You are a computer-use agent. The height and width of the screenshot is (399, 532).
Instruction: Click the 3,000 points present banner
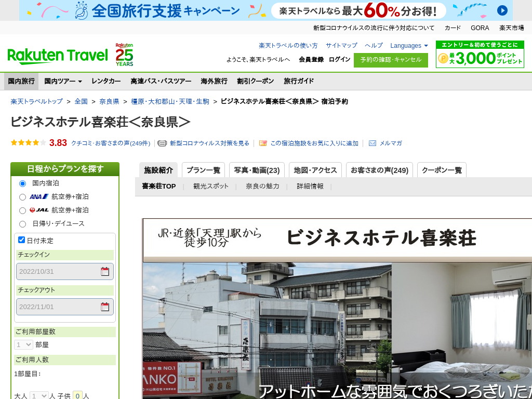pos(480,54)
